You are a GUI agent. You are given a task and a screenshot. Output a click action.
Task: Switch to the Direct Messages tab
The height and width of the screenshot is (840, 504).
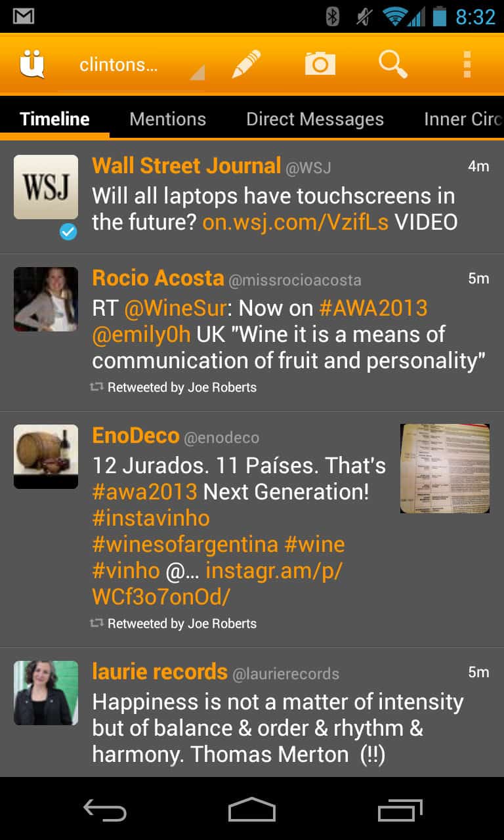pyautogui.click(x=315, y=119)
